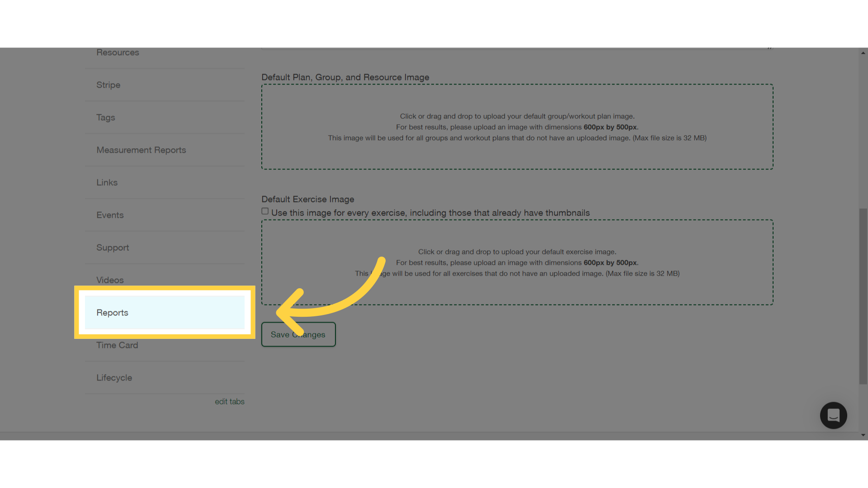Click Save Changes button
868x488 pixels.
[298, 334]
